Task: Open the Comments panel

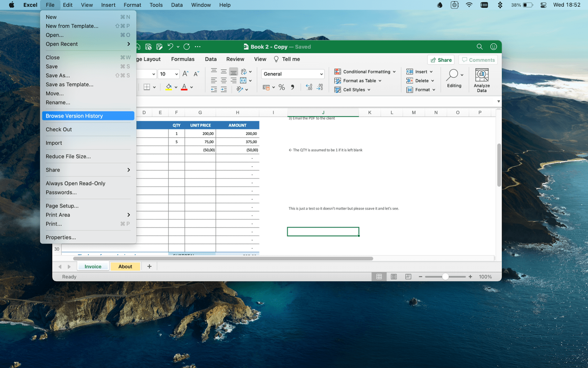Action: click(478, 60)
